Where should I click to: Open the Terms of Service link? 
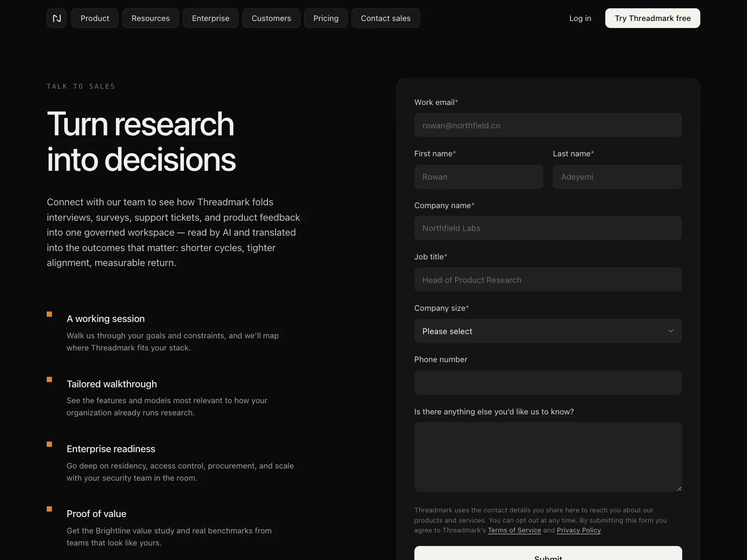click(x=514, y=530)
